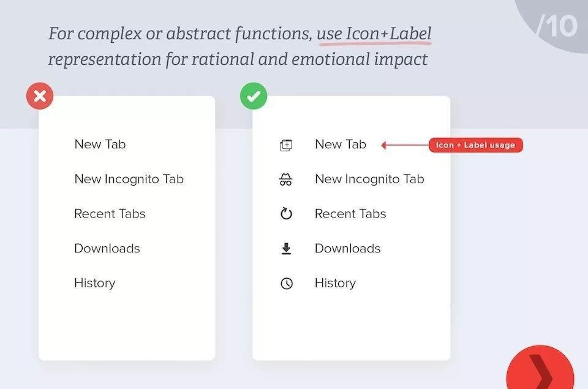
Task: Select New Tab label in right menu
Action: click(341, 145)
